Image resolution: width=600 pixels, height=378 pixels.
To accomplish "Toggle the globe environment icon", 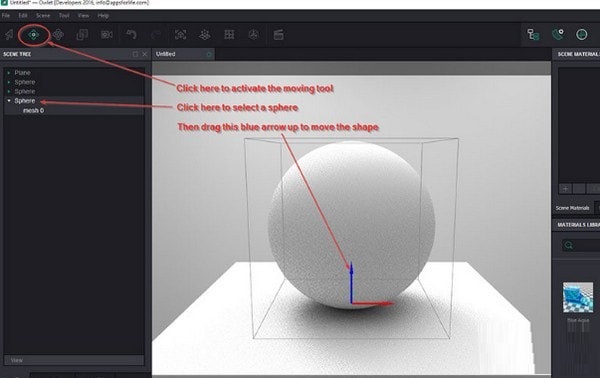I will click(582, 34).
